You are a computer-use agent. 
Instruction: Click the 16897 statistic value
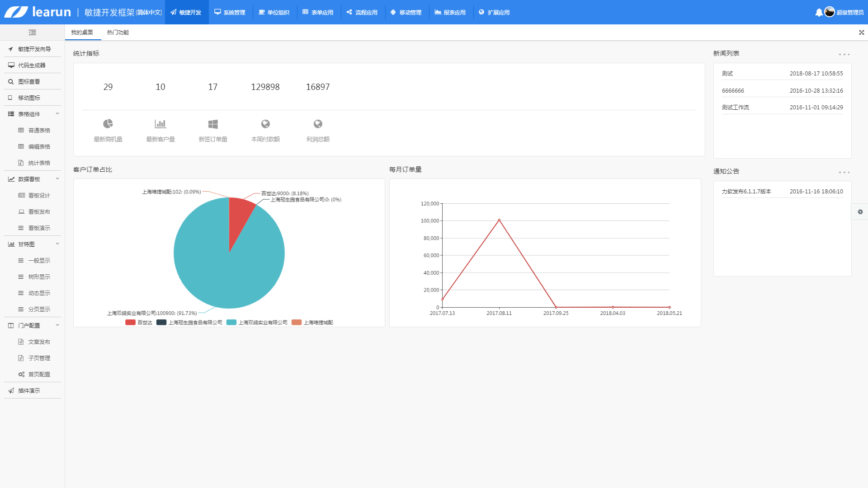(x=318, y=87)
